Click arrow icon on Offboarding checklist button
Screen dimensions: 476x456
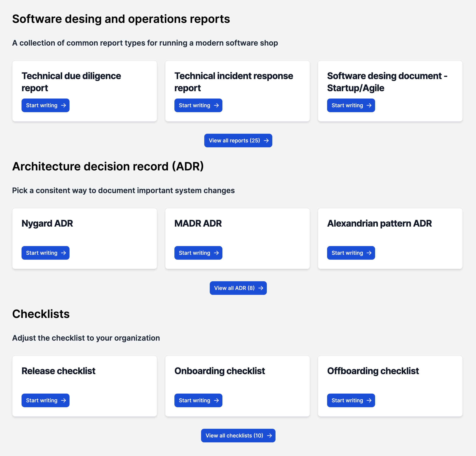(x=369, y=400)
